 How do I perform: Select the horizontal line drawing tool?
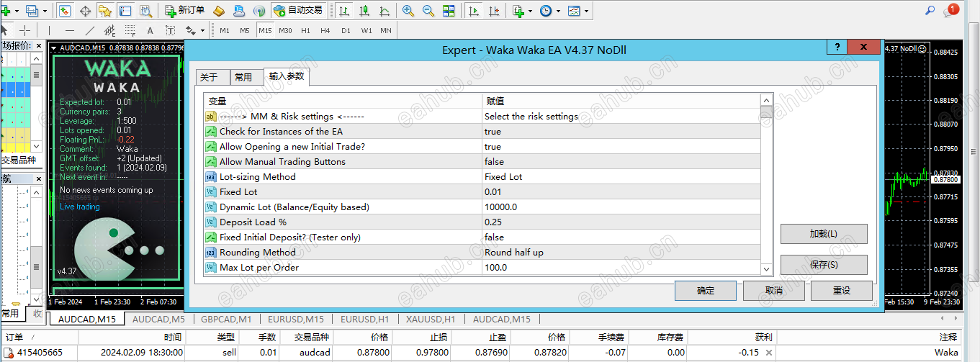[x=69, y=30]
